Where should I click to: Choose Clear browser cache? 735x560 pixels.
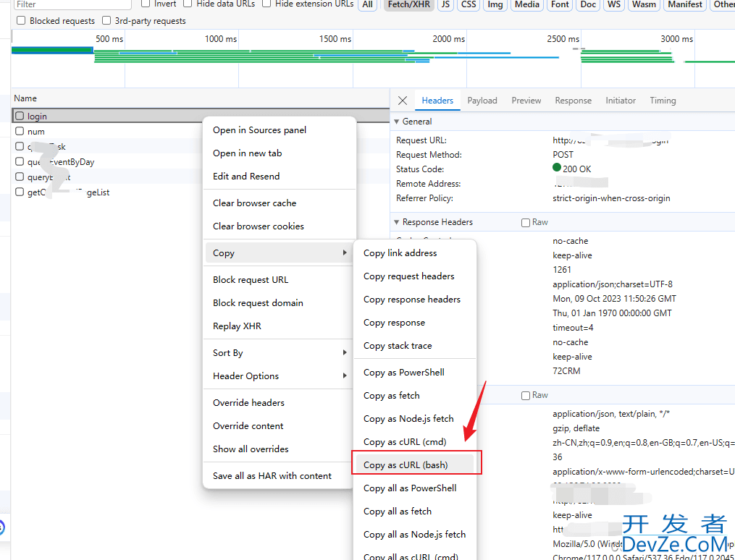[280, 203]
